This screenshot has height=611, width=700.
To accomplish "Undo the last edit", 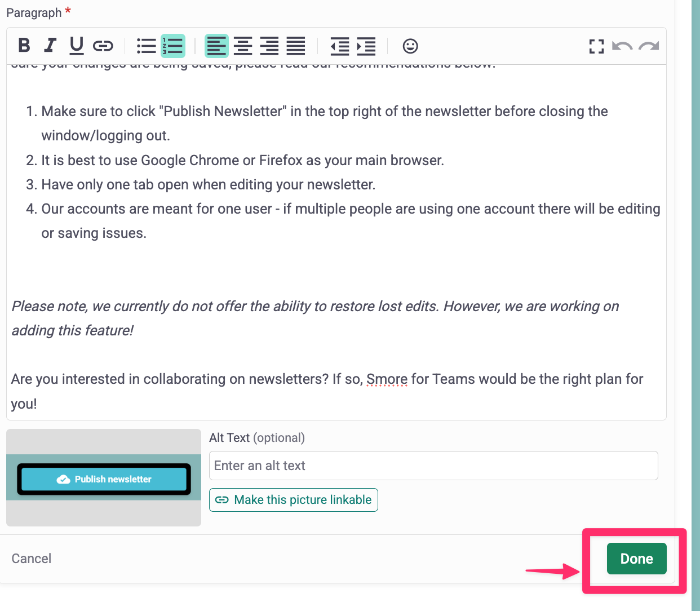I will (622, 46).
